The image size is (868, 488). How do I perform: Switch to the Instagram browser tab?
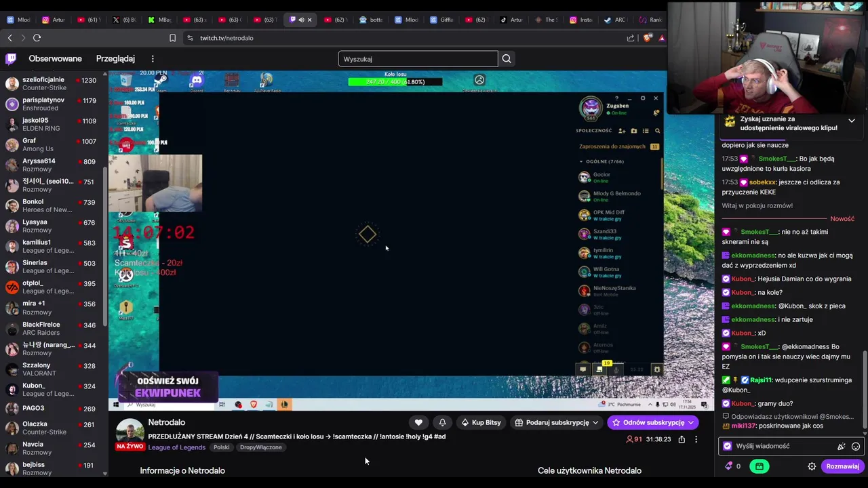[581, 20]
